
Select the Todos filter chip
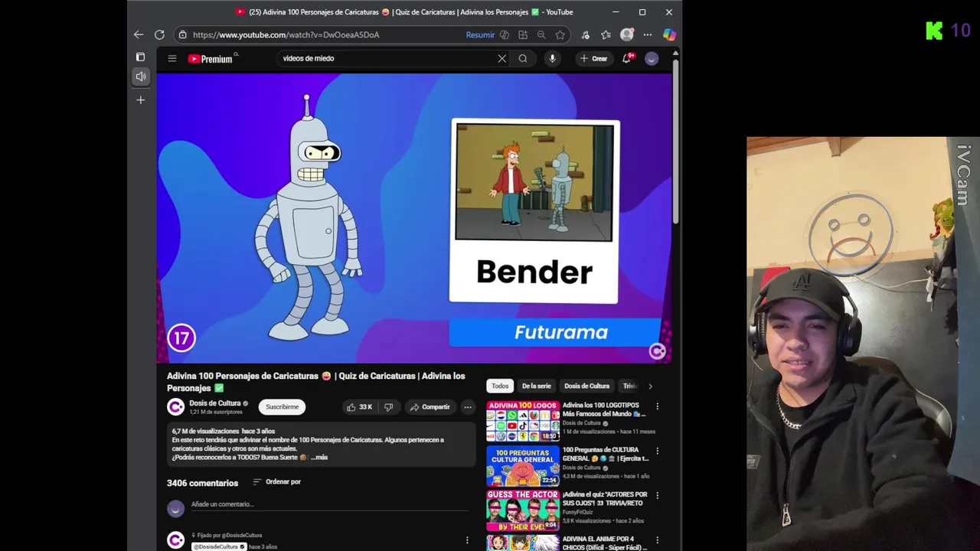500,386
